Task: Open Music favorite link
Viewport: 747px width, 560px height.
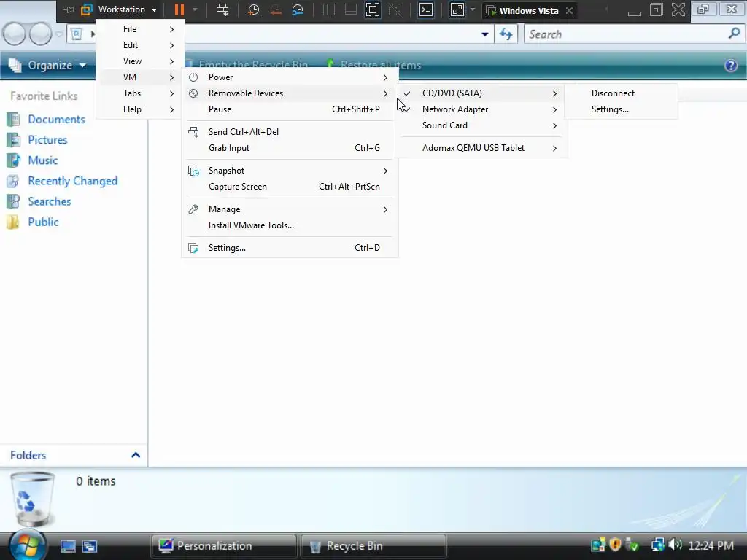Action: point(32,160)
